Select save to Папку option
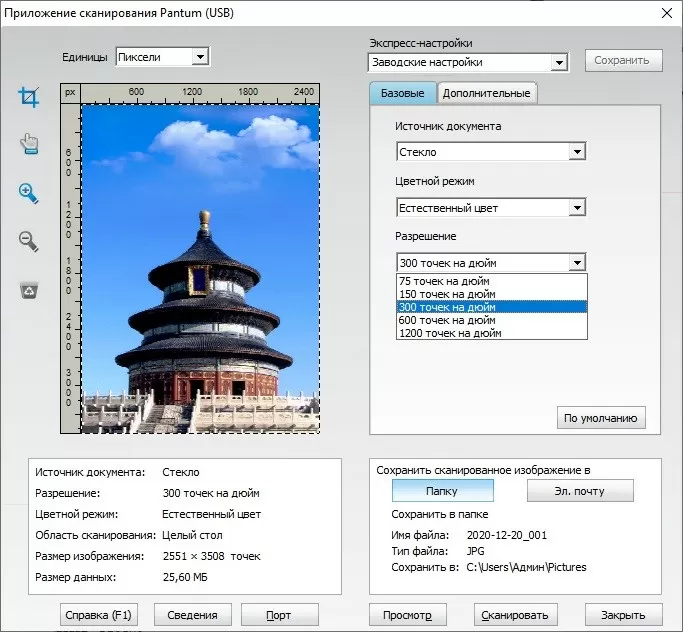The width and height of the screenshot is (683, 632). click(442, 491)
